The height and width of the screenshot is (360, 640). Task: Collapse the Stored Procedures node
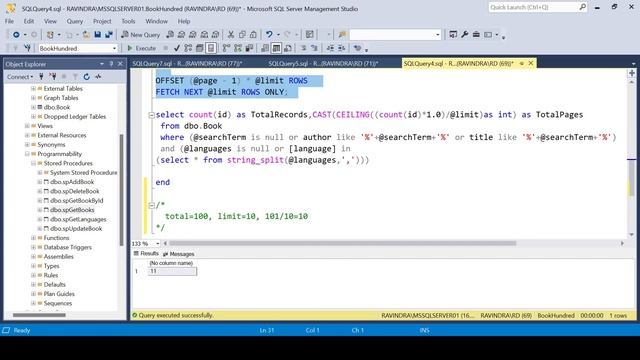click(x=33, y=163)
